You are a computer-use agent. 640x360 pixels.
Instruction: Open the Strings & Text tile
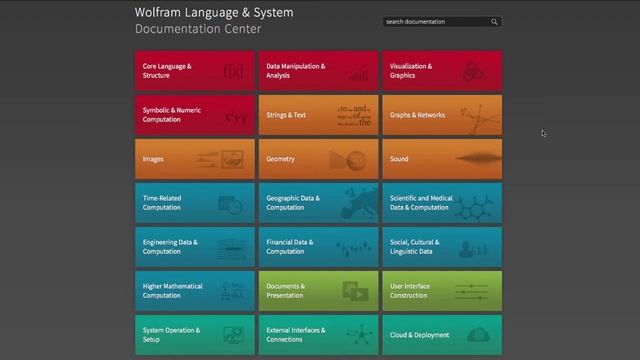point(318,115)
